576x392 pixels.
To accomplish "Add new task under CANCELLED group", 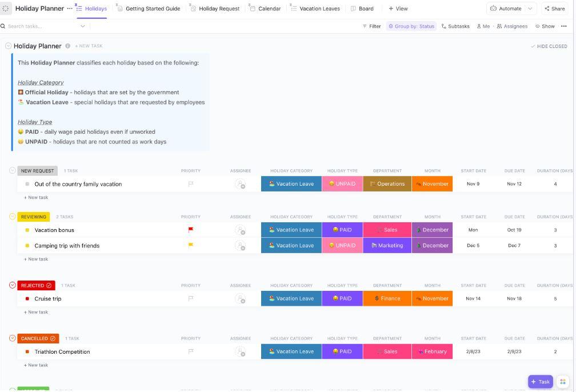I will pos(36,365).
